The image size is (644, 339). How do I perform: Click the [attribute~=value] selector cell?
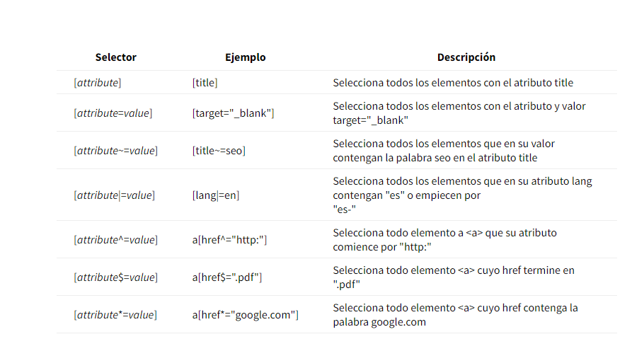pyautogui.click(x=115, y=150)
